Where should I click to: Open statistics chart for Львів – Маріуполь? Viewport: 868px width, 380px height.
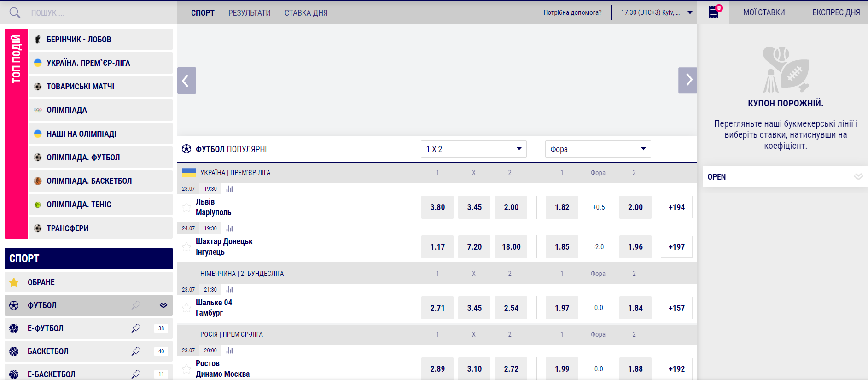(230, 189)
